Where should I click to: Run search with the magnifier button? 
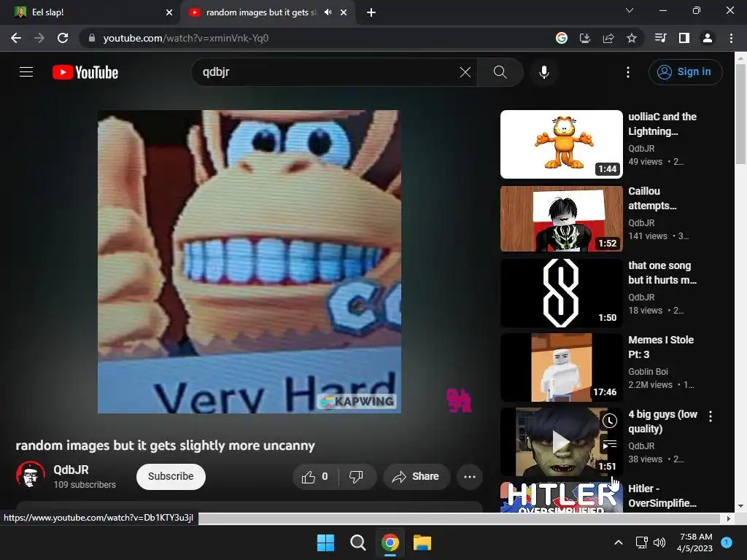(500, 72)
